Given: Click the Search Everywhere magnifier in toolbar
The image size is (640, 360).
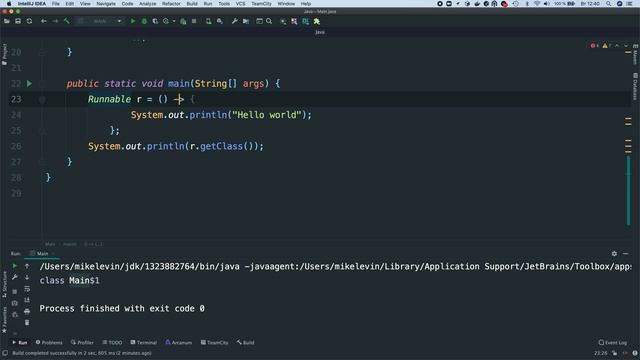Looking at the screenshot, I should coord(269,21).
